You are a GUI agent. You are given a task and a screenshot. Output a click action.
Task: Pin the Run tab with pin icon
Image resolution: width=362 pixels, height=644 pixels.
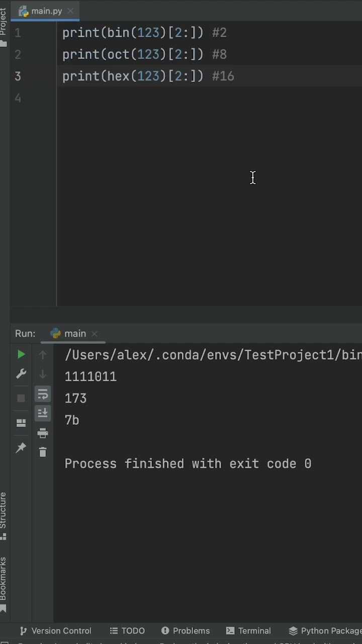(x=21, y=447)
